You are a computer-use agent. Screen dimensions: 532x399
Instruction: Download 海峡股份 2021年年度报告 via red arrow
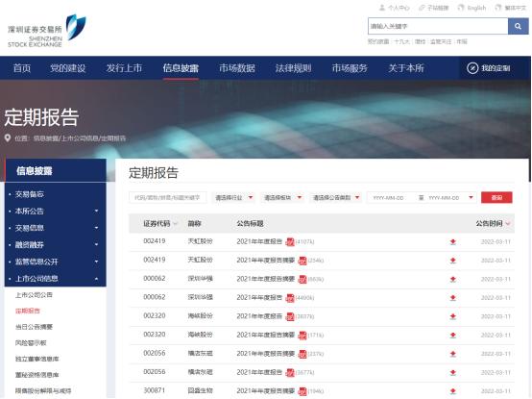pyautogui.click(x=453, y=316)
